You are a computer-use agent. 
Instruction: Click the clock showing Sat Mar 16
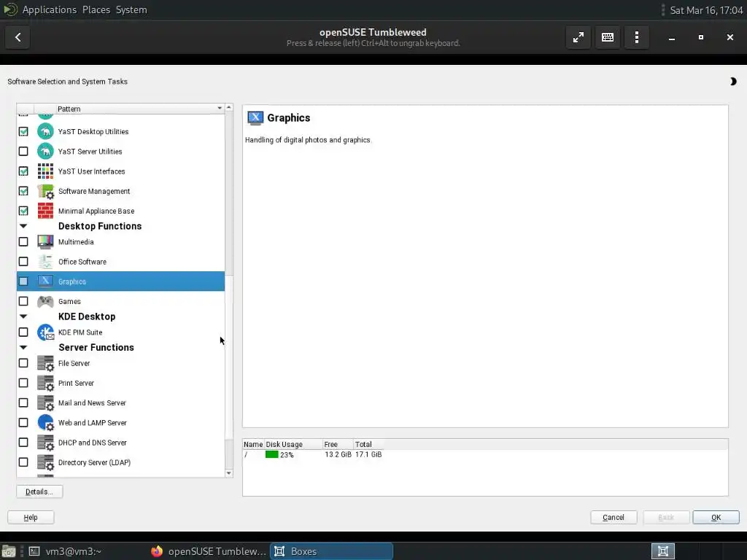pos(706,10)
